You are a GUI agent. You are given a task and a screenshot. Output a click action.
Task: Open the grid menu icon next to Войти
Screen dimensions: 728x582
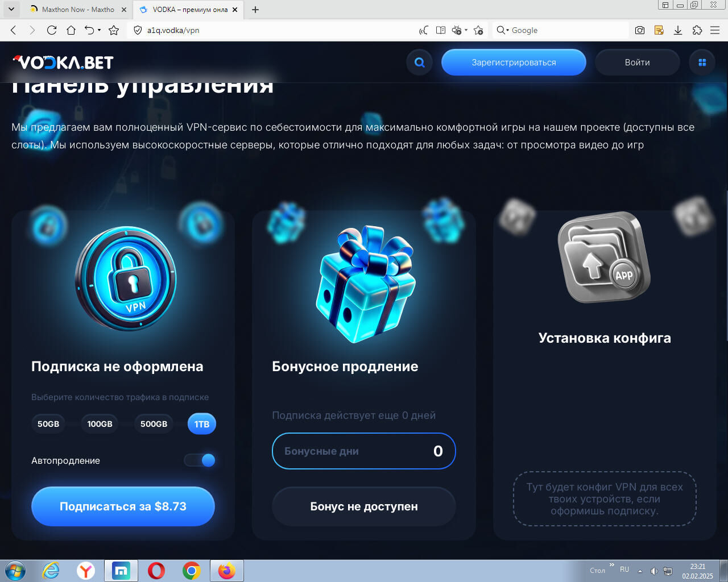pyautogui.click(x=702, y=63)
